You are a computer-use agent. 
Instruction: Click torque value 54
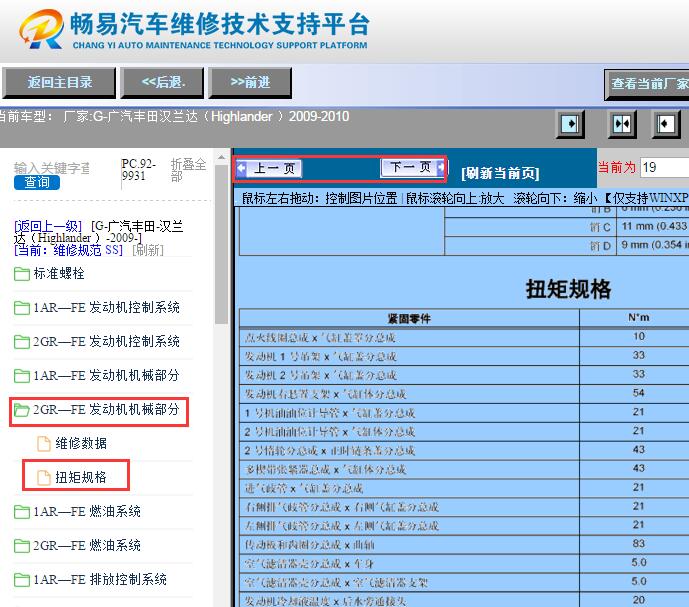[638, 393]
